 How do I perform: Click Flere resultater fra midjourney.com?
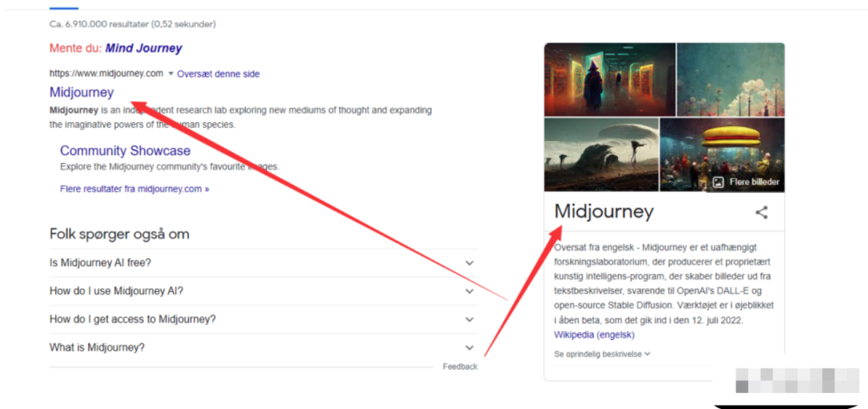click(x=134, y=189)
